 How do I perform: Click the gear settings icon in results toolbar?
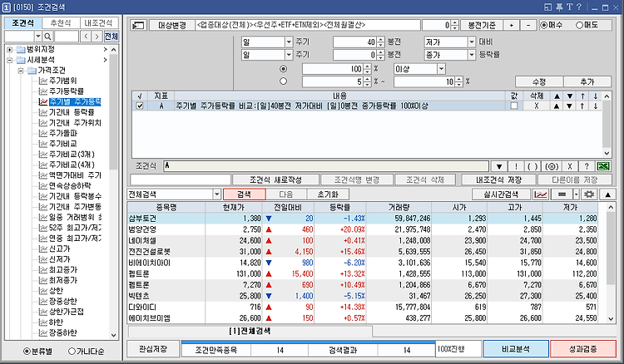(x=589, y=194)
